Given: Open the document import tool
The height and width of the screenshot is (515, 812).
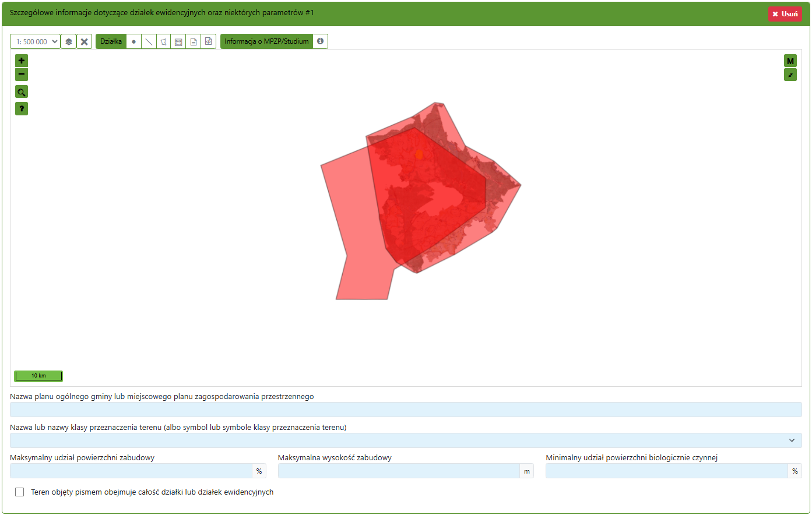Looking at the screenshot, I should (193, 41).
